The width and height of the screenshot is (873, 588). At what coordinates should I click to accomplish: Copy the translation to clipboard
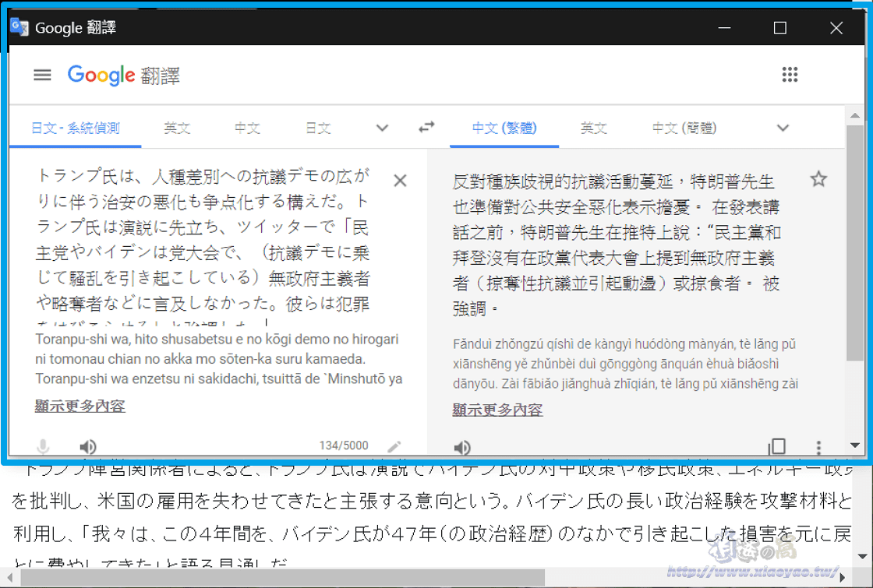[776, 447]
